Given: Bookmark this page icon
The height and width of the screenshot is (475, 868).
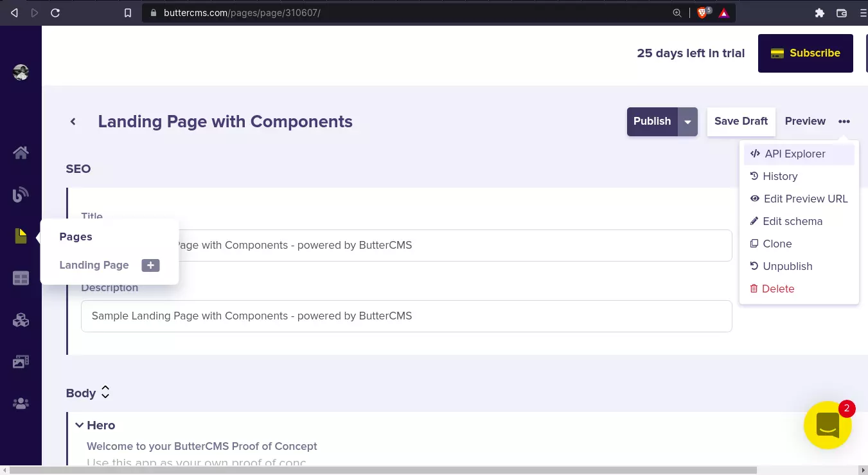Looking at the screenshot, I should coord(128,13).
